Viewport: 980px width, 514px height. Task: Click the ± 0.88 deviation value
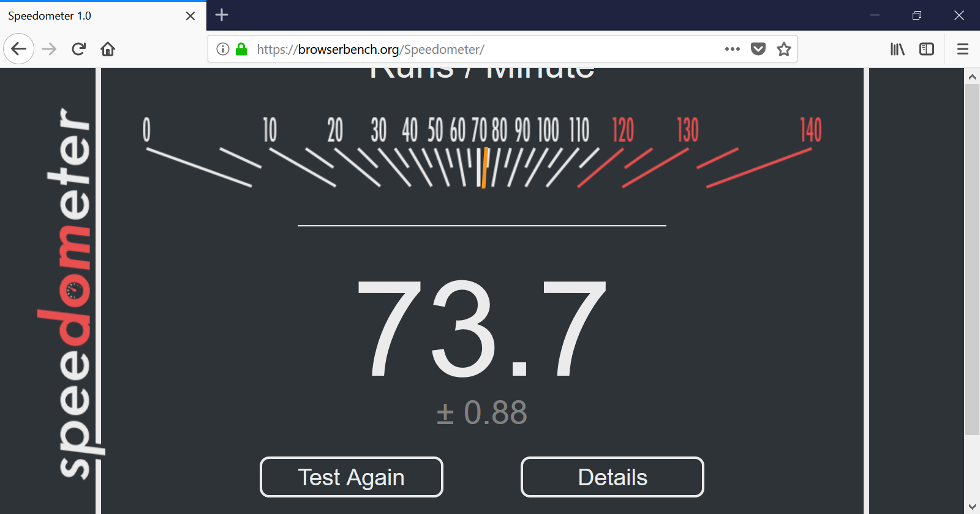click(482, 412)
